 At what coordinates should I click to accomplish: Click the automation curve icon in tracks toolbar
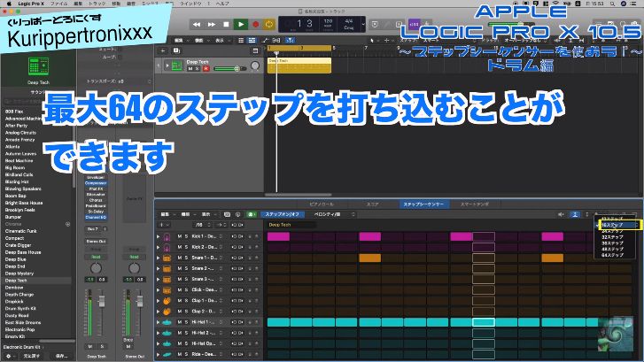click(x=266, y=40)
